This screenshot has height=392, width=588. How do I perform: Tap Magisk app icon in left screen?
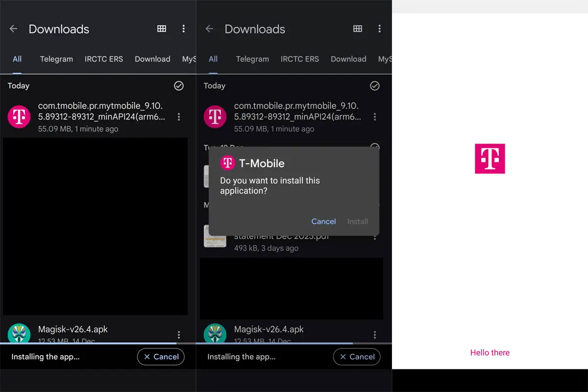(19, 333)
